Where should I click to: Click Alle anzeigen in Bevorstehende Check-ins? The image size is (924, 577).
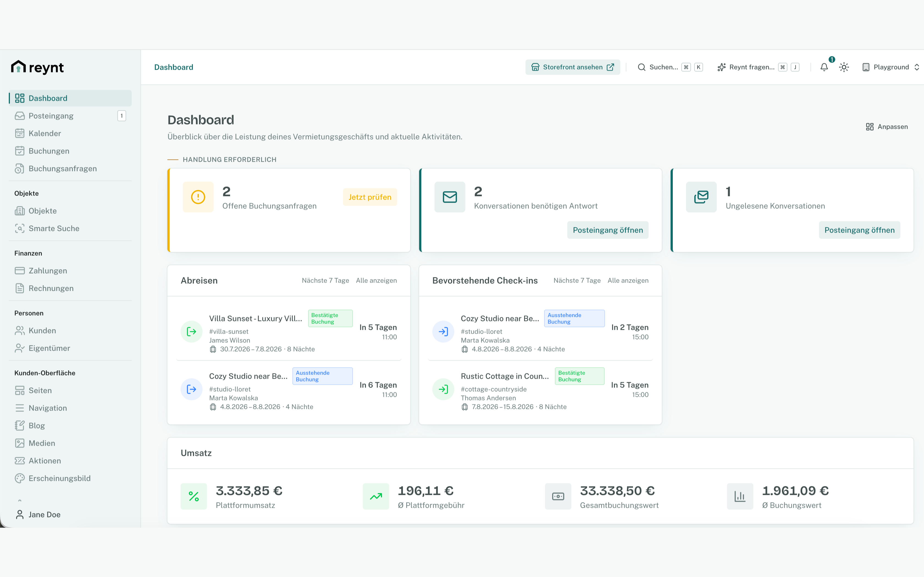pos(628,280)
